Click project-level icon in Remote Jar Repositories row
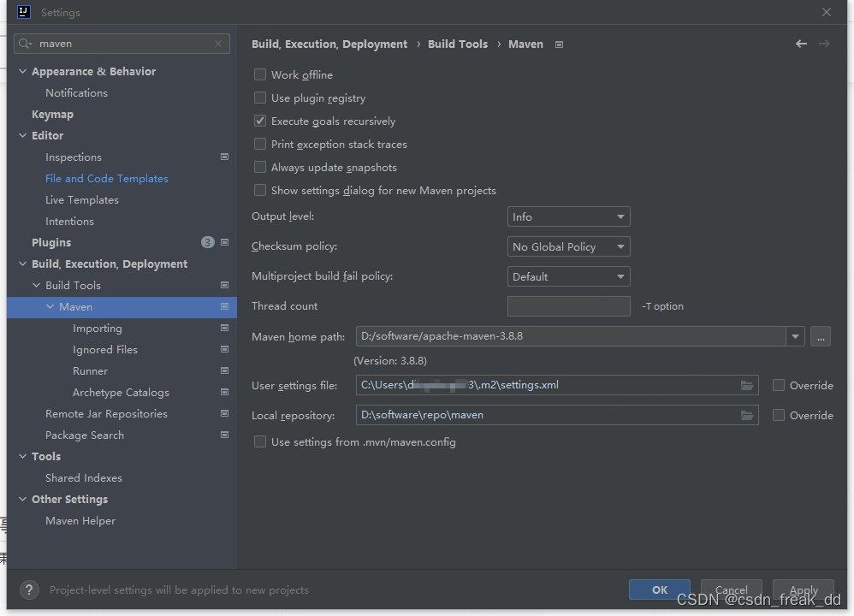The height and width of the screenshot is (616, 854). (x=224, y=413)
